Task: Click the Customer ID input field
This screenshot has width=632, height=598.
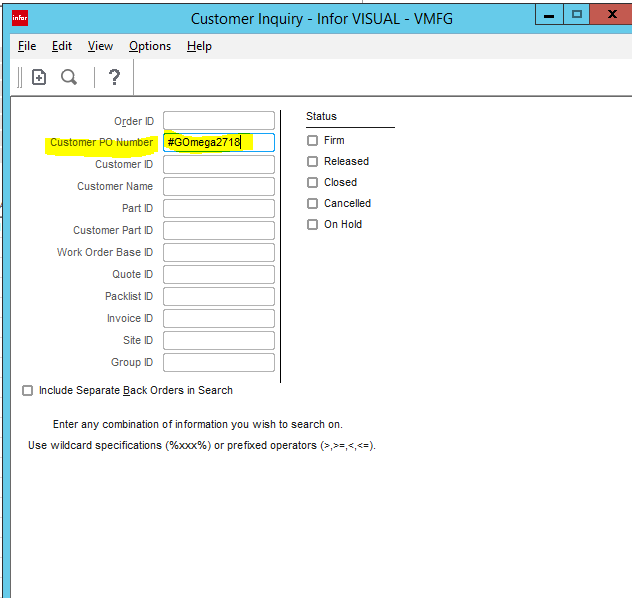Action: (219, 164)
